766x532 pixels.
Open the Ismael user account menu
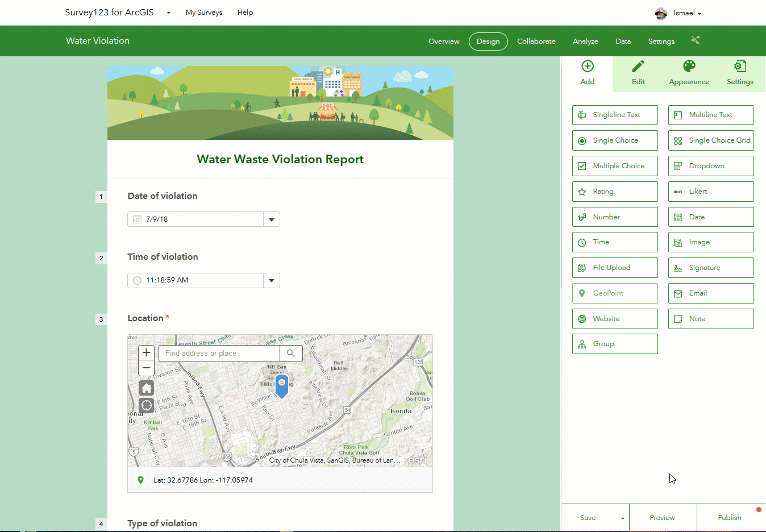coord(688,13)
